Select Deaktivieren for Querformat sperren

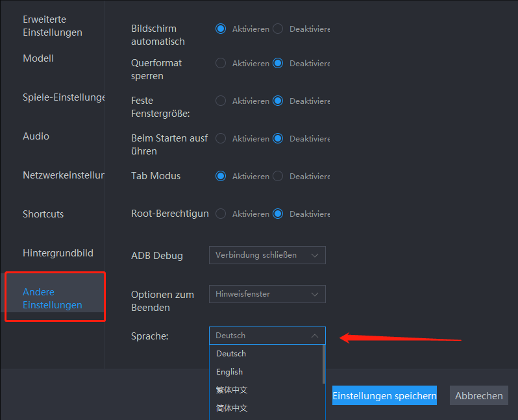278,63
